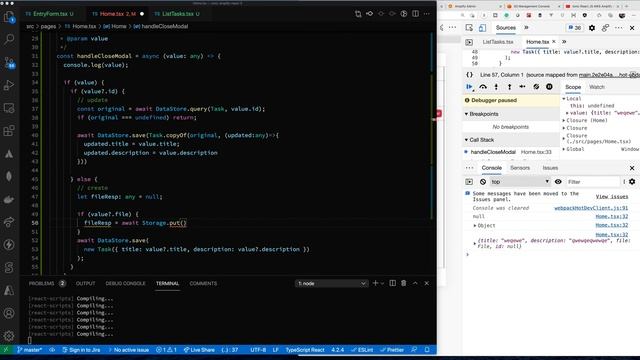The width and height of the screenshot is (640, 360).
Task: Show console sidebar
Action: click(469, 182)
